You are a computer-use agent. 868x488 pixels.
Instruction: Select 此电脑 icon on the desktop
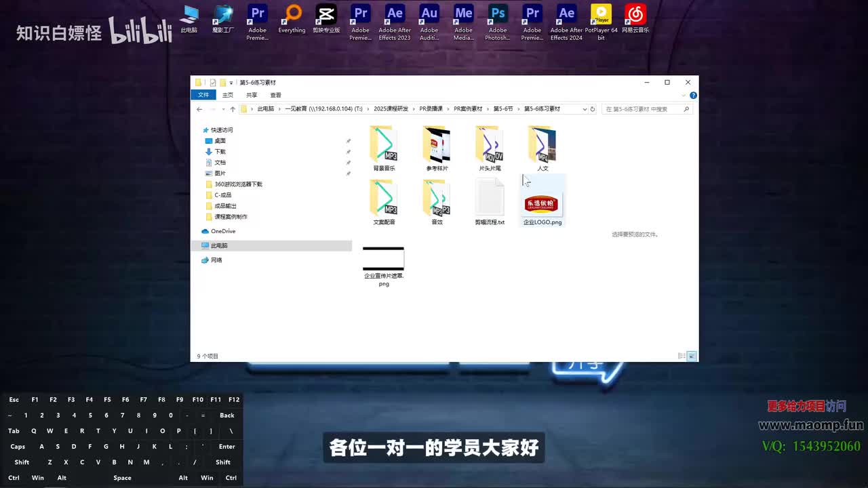pyautogui.click(x=189, y=18)
